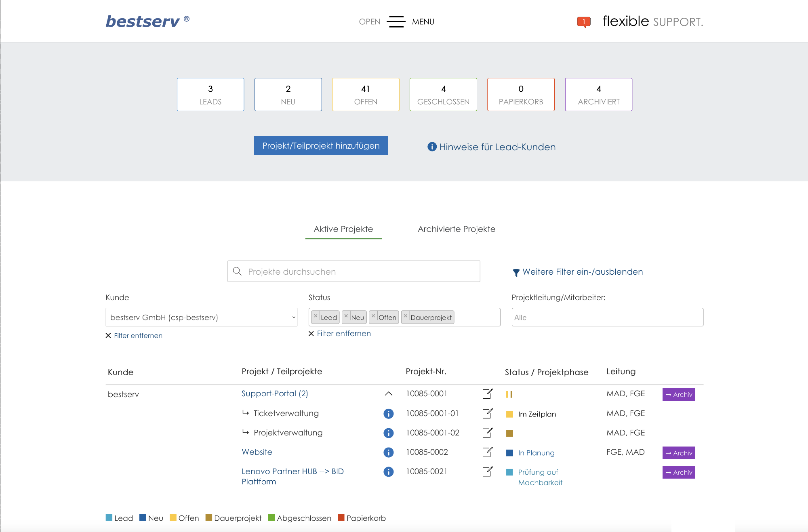Image resolution: width=808 pixels, height=532 pixels.
Task: Click Filter entfernen under Kunde
Action: (138, 336)
